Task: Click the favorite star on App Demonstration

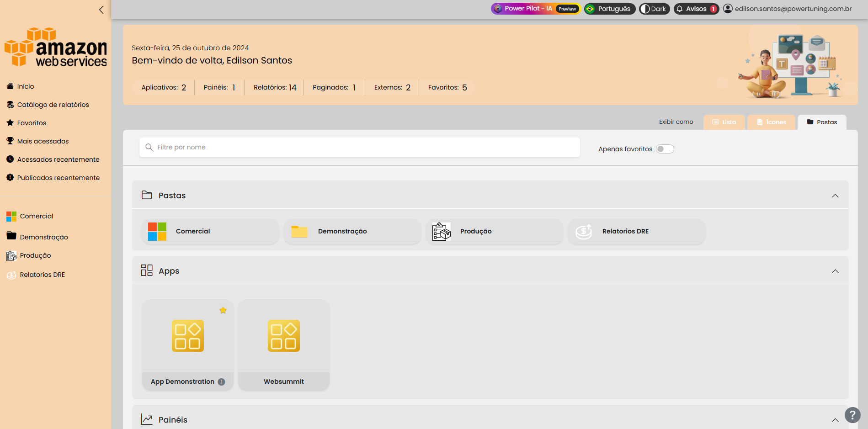Action: coord(223,310)
